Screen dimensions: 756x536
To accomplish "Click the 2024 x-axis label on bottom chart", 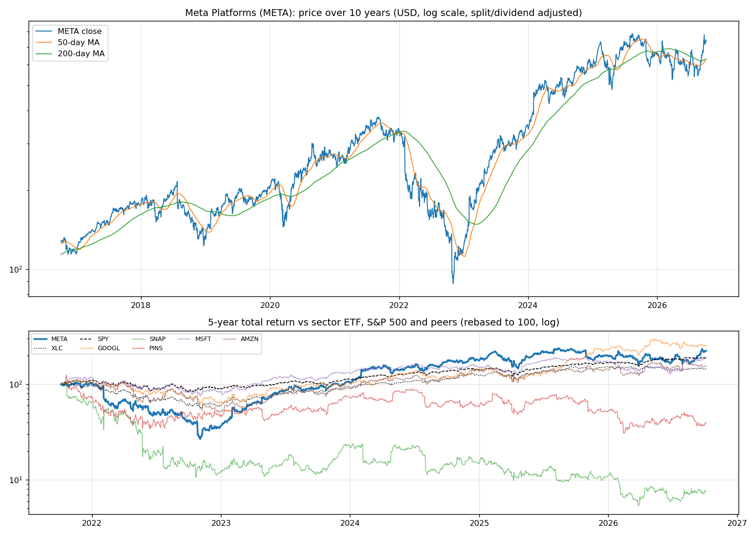I will coord(350,523).
